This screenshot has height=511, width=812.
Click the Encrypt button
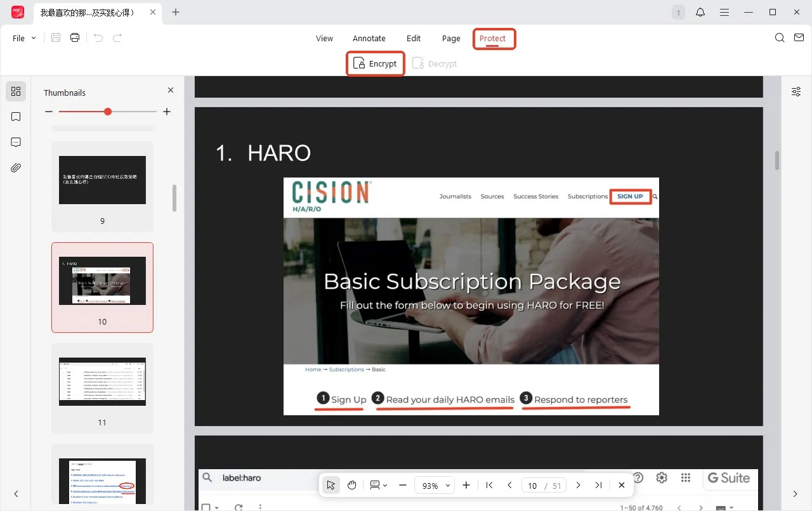[x=376, y=63]
